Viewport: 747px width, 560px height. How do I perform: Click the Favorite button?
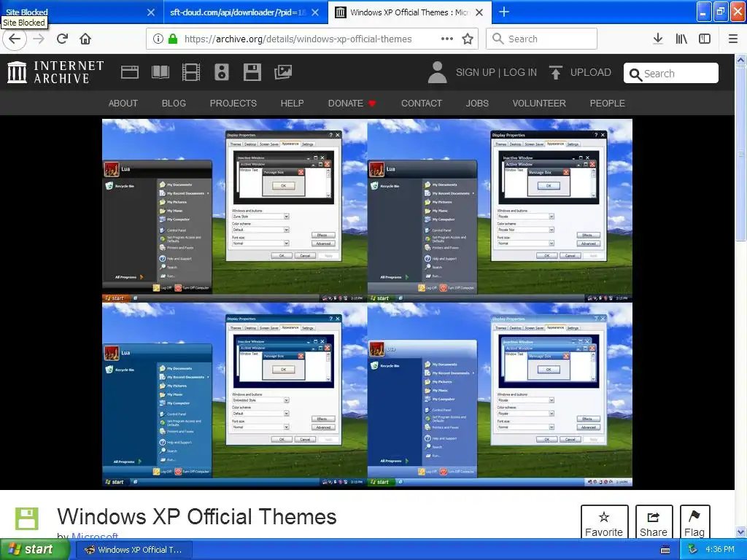coord(604,523)
